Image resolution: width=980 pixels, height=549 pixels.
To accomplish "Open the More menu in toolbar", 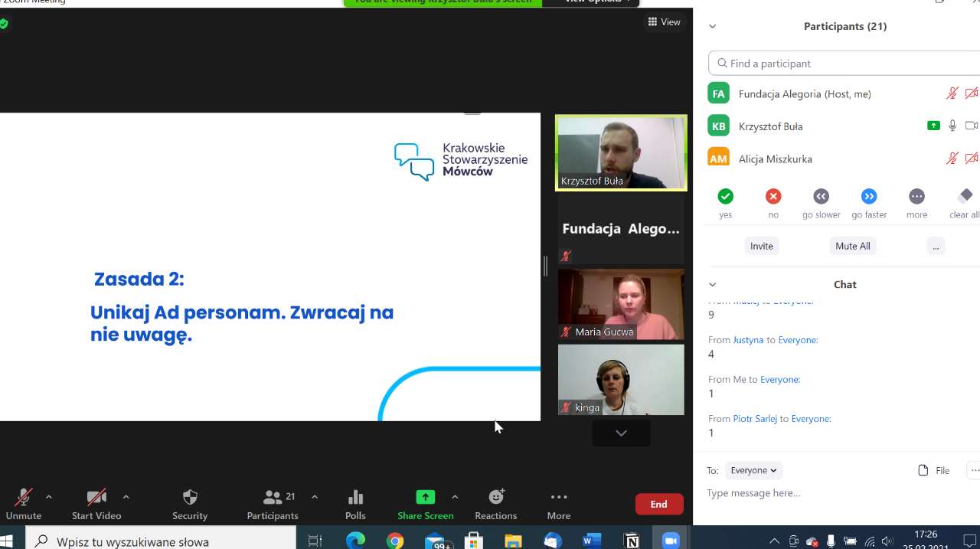I will coord(559,497).
